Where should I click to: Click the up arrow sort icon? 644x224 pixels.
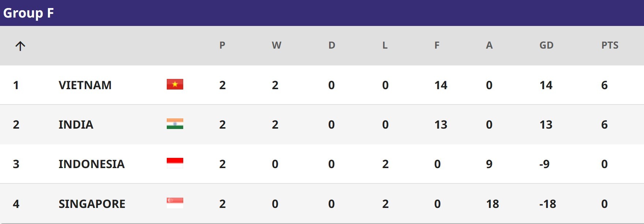pos(20,46)
